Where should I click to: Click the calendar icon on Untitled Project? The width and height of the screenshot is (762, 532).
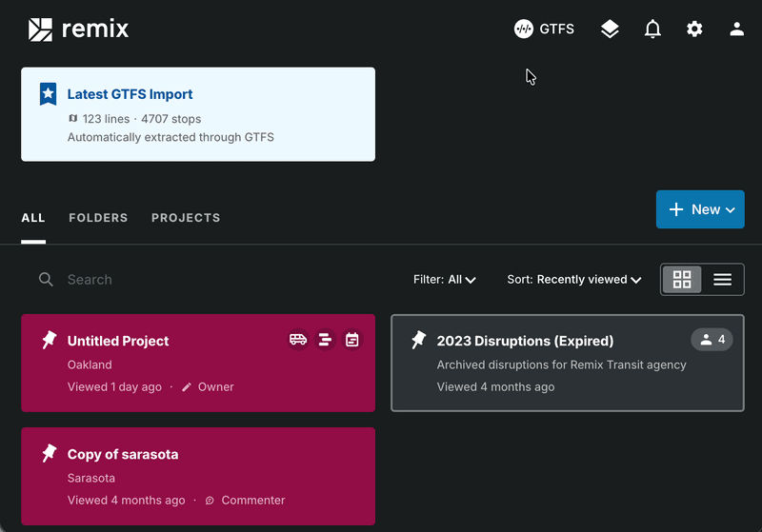(x=351, y=340)
